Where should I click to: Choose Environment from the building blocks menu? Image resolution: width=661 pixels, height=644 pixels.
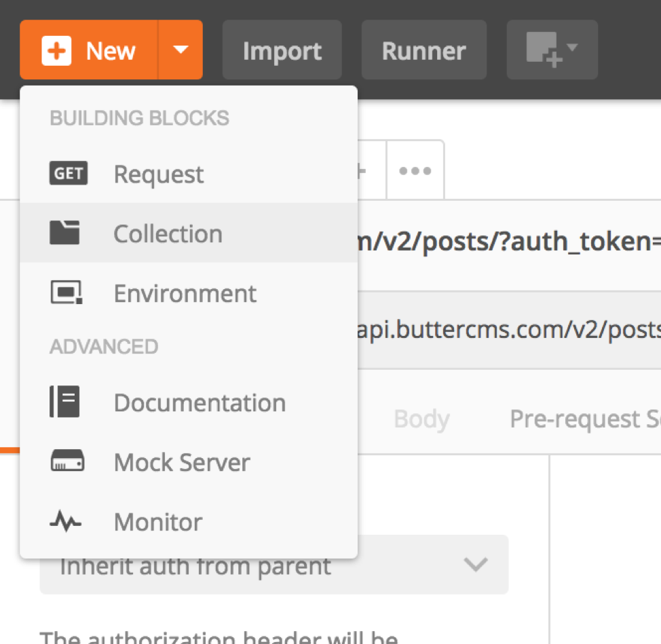(x=185, y=292)
